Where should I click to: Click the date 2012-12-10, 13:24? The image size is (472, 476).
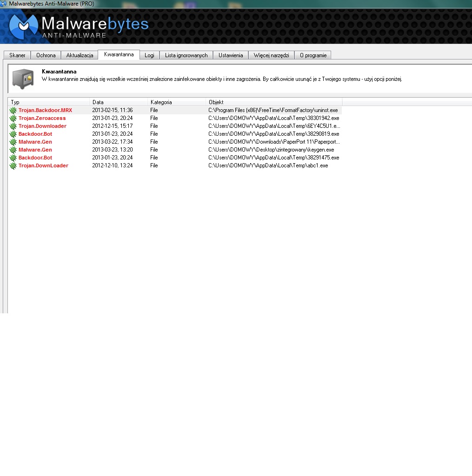click(x=113, y=165)
